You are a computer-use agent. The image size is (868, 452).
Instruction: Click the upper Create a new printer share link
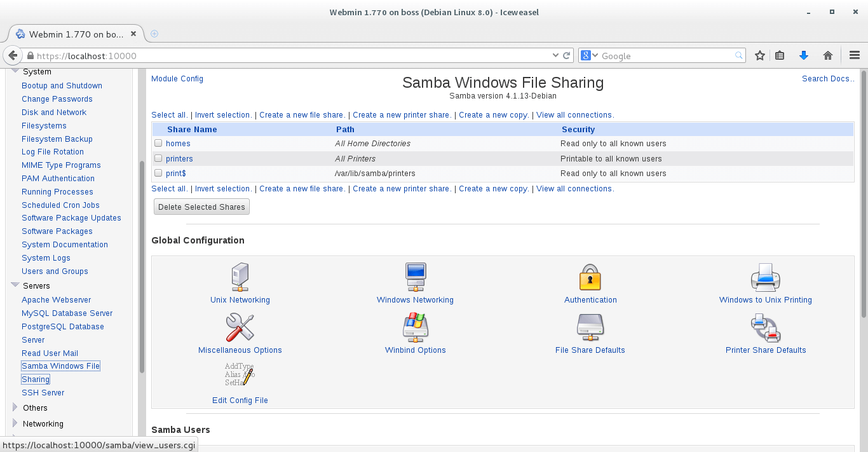402,114
